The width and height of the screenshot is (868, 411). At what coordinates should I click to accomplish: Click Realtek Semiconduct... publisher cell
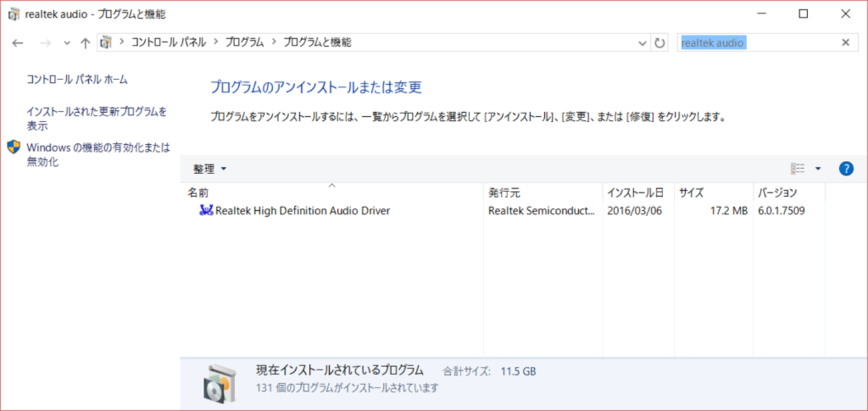pyautogui.click(x=541, y=211)
